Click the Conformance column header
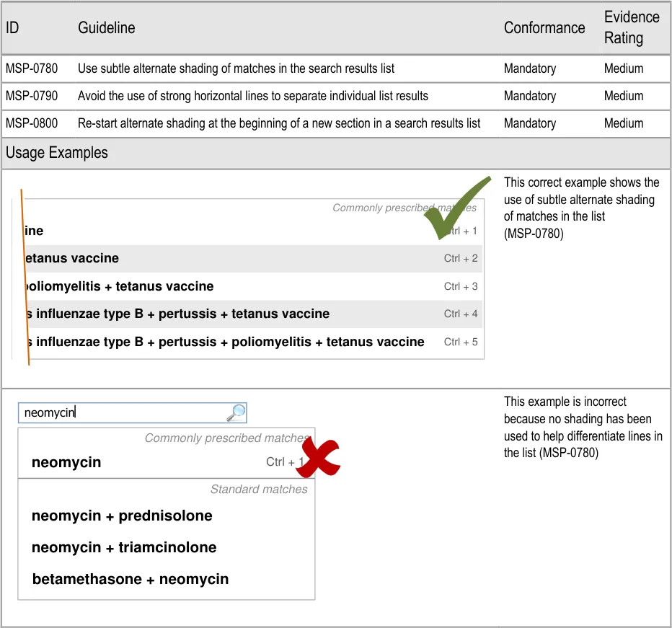This screenshot has width=672, height=628. pyautogui.click(x=544, y=28)
